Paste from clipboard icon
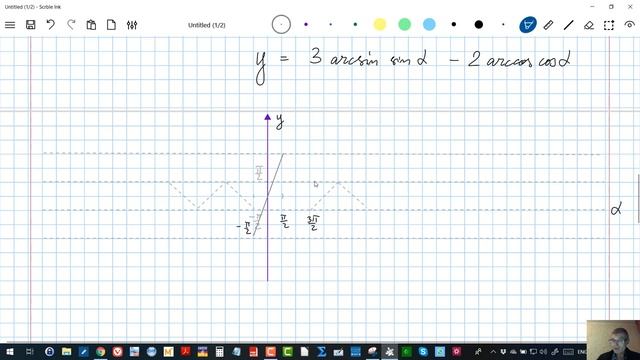640x360 pixels. [91, 25]
